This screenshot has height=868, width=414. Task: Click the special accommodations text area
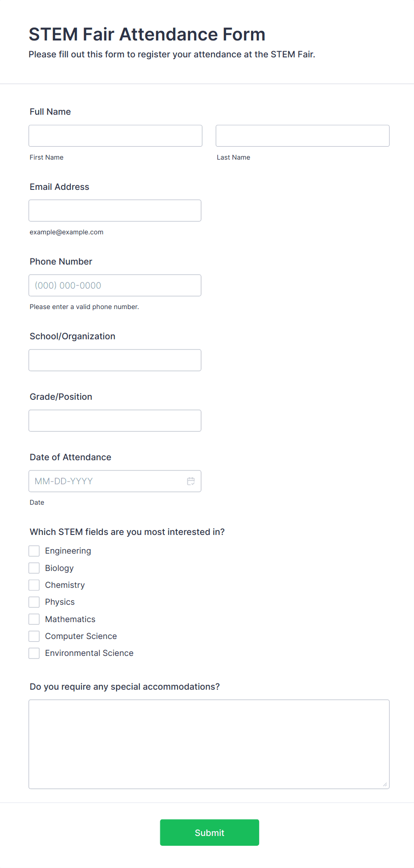click(209, 744)
